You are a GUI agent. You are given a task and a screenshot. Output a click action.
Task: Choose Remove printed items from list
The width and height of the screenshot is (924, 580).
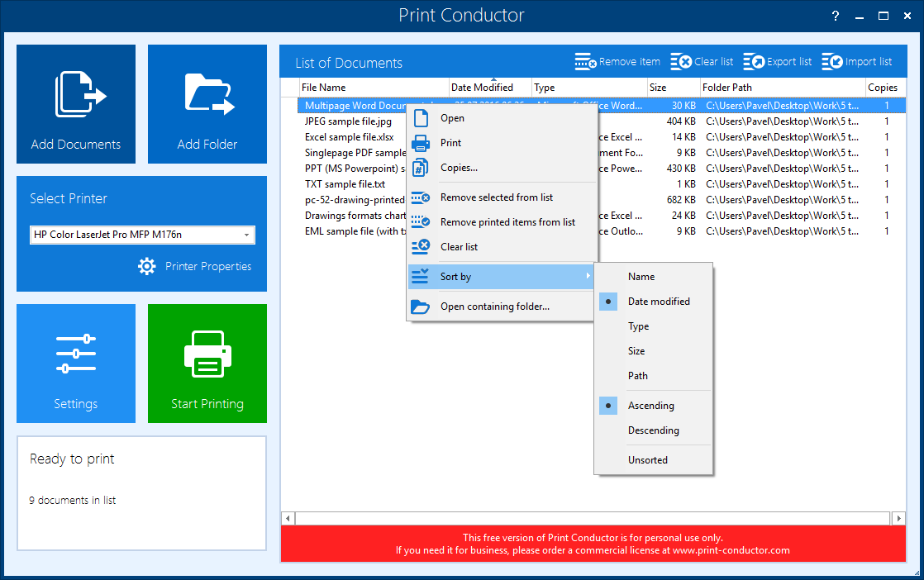point(502,222)
